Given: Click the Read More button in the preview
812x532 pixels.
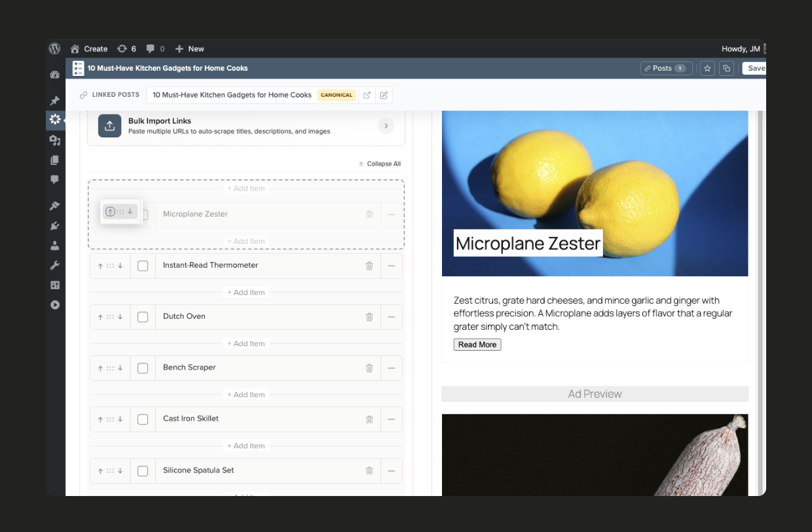Looking at the screenshot, I should [x=477, y=344].
